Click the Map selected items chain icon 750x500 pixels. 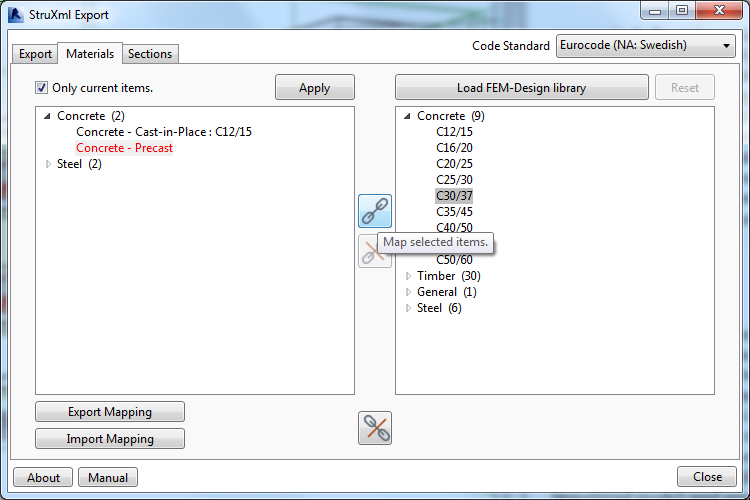[x=375, y=211]
